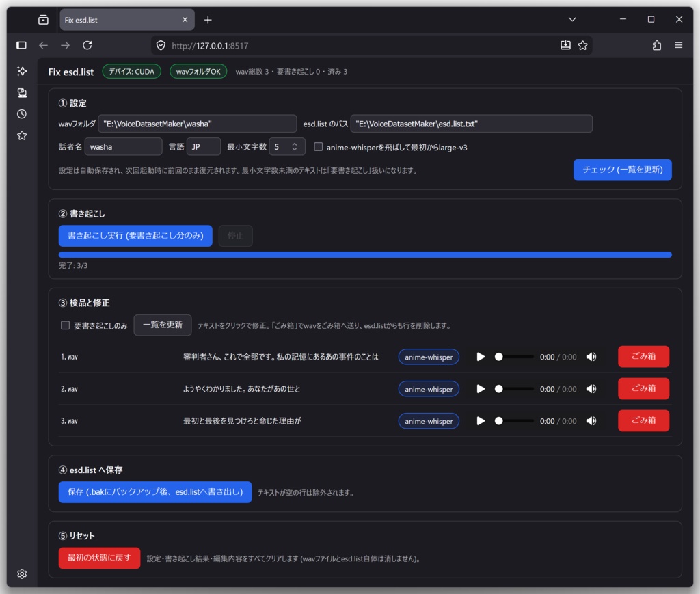
Task: Click the seek slider for 2.wav
Action: pos(514,389)
